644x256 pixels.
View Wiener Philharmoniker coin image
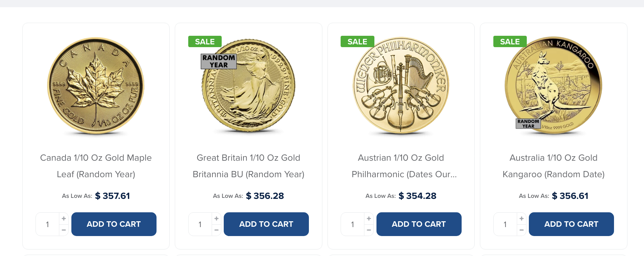point(401,85)
